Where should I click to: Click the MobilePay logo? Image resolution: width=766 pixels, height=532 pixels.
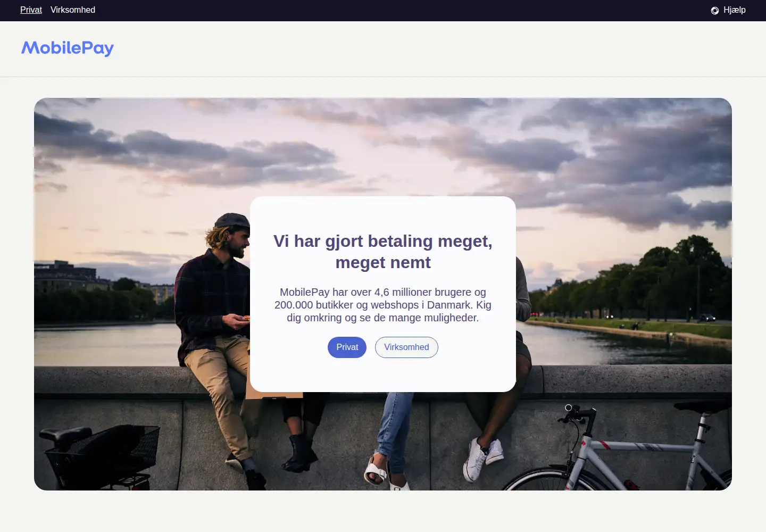coord(68,48)
